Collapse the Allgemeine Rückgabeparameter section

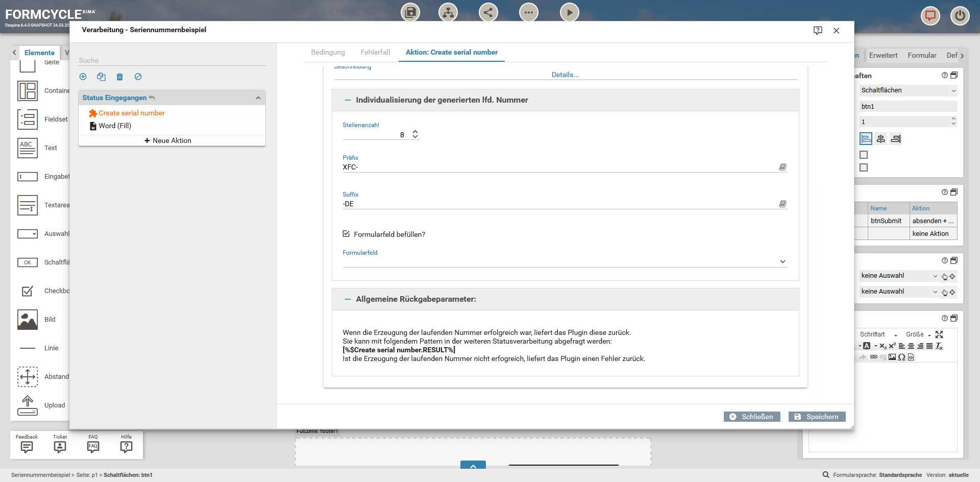pos(348,299)
